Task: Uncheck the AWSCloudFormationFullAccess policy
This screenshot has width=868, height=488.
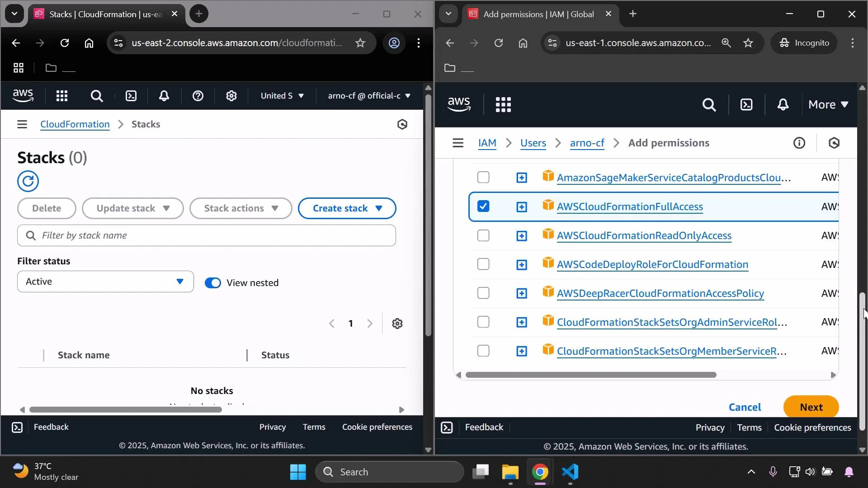Action: [x=483, y=206]
